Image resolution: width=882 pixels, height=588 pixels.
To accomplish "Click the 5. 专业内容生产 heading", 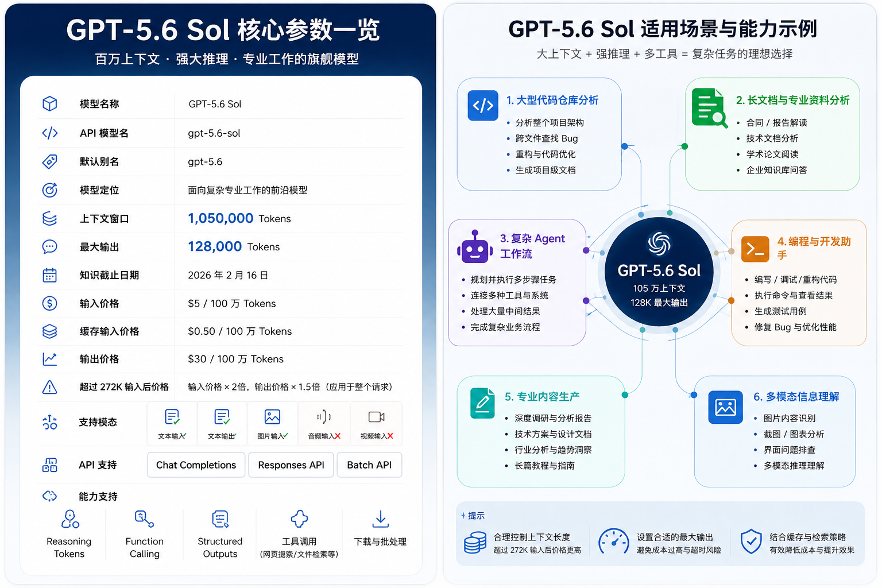I will pos(542,397).
